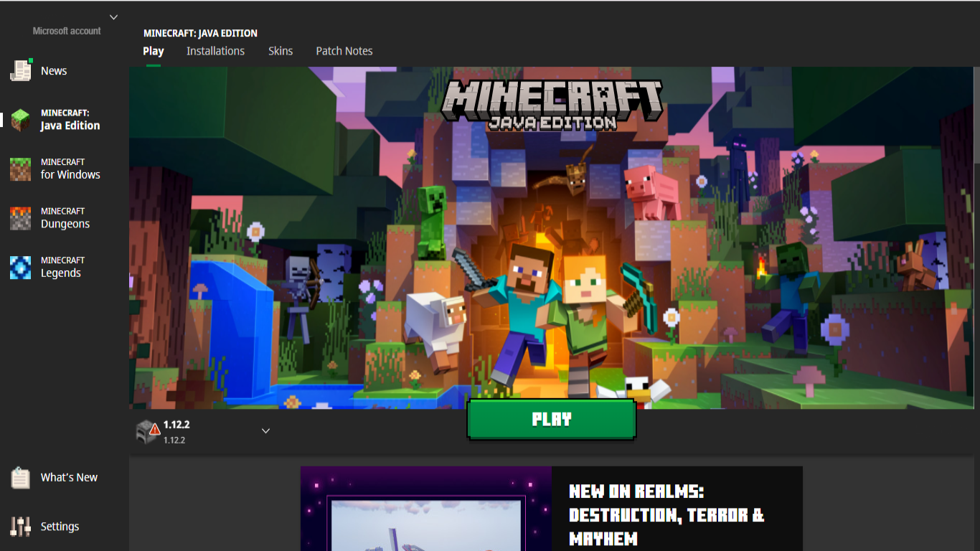This screenshot has width=980, height=551.
Task: Expand the Microsoft account dropdown chevron
Action: [x=113, y=17]
